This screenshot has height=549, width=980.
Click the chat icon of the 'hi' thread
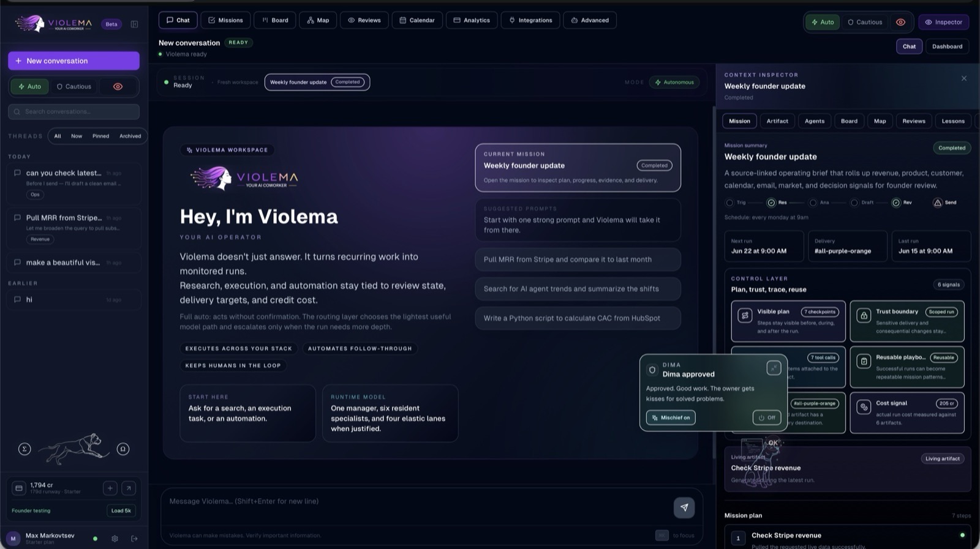17,300
